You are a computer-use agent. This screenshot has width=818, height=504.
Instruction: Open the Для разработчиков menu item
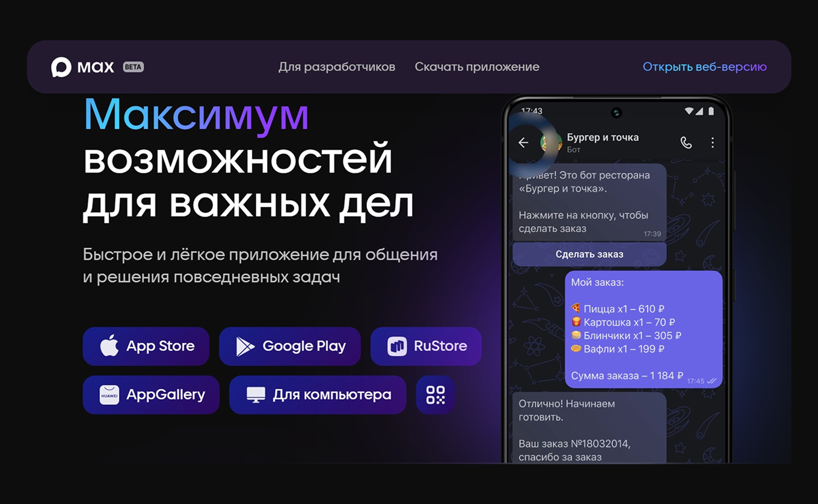pyautogui.click(x=336, y=67)
